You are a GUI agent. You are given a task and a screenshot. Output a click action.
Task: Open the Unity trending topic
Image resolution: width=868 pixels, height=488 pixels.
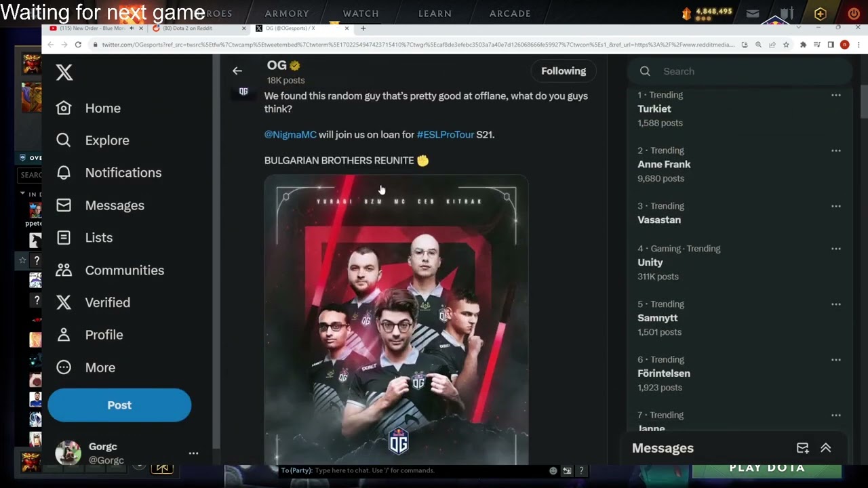pyautogui.click(x=650, y=262)
